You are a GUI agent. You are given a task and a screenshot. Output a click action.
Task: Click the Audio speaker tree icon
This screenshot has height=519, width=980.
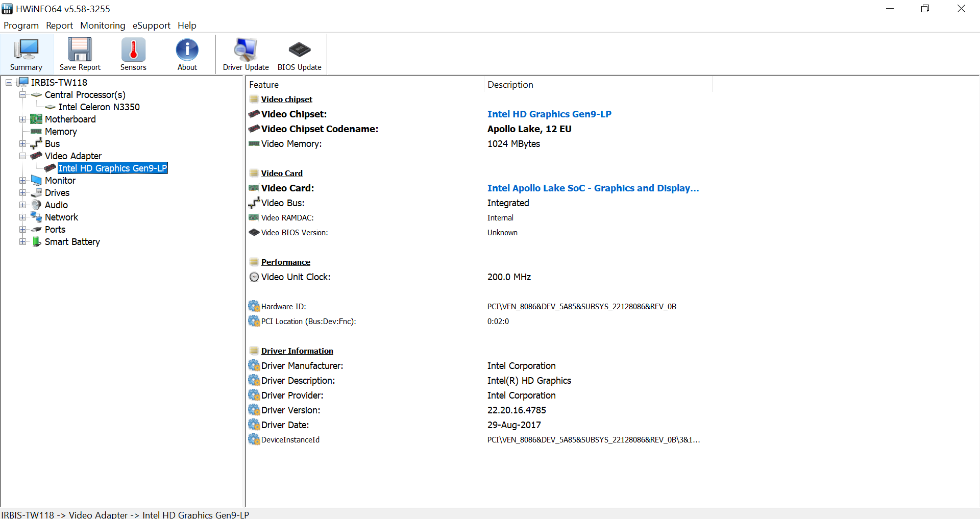point(36,205)
